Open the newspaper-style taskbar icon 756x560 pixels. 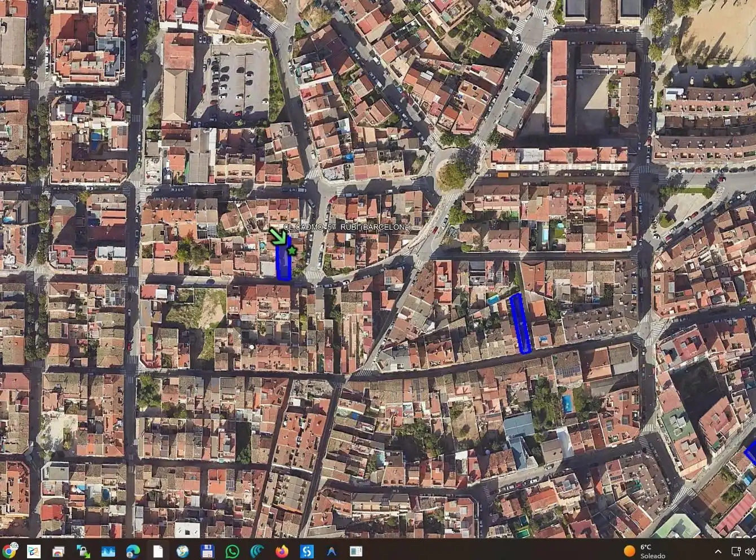point(356,551)
